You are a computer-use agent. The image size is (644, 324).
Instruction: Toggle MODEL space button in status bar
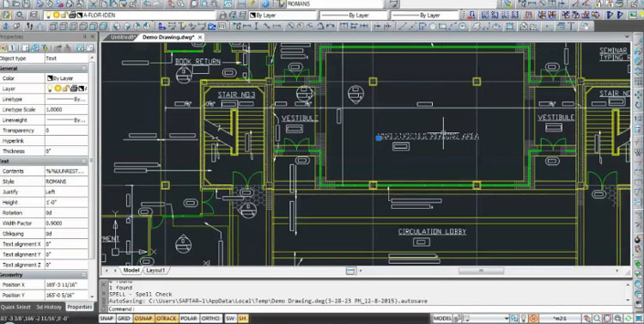(x=442, y=318)
